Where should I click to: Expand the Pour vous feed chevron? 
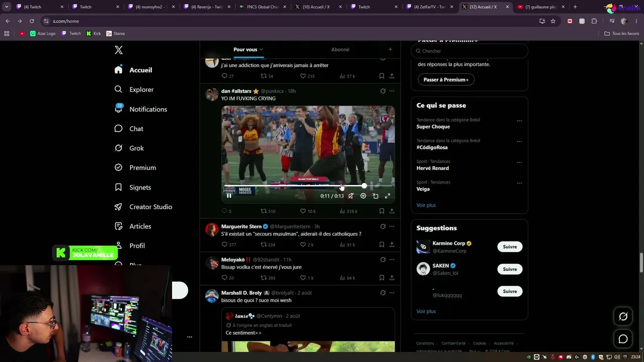click(x=261, y=49)
